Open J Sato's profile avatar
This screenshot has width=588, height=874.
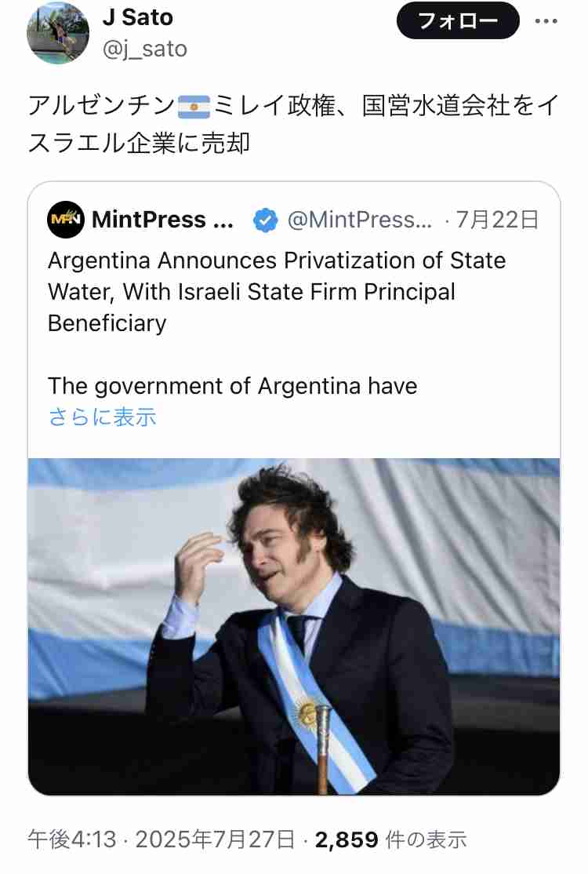[x=58, y=32]
